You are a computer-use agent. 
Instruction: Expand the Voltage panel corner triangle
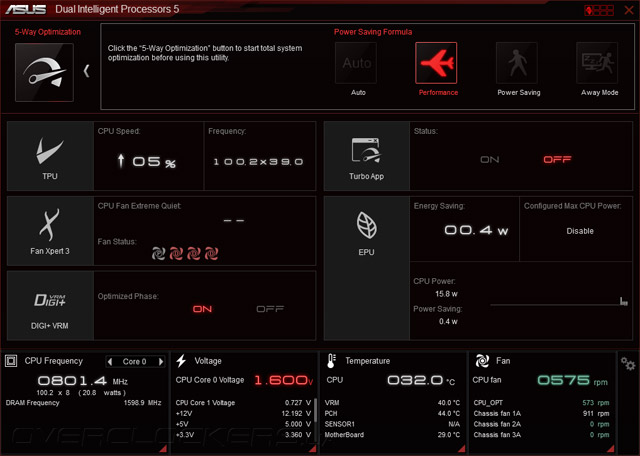pos(312,449)
